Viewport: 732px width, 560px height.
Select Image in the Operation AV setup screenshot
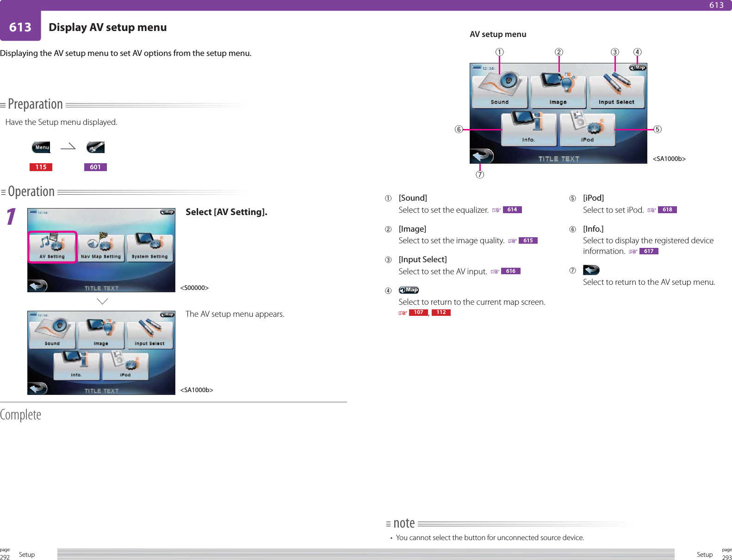tap(101, 333)
